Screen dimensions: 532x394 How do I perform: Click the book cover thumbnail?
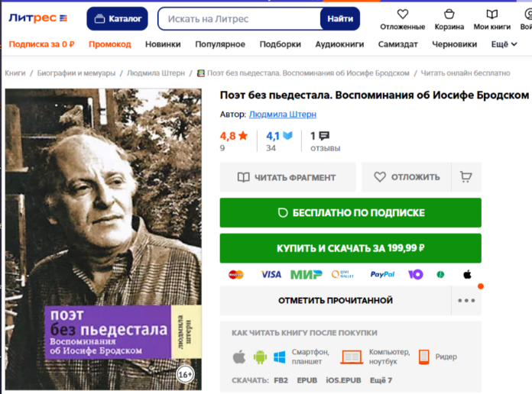103,239
